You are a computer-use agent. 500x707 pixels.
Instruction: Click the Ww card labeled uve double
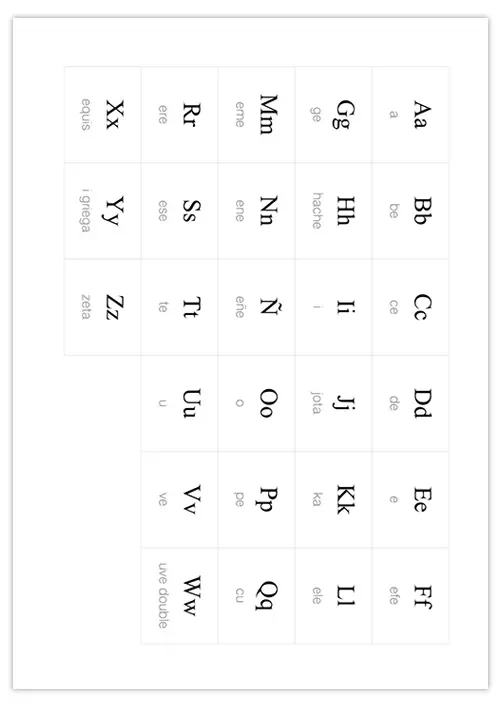pyautogui.click(x=179, y=596)
